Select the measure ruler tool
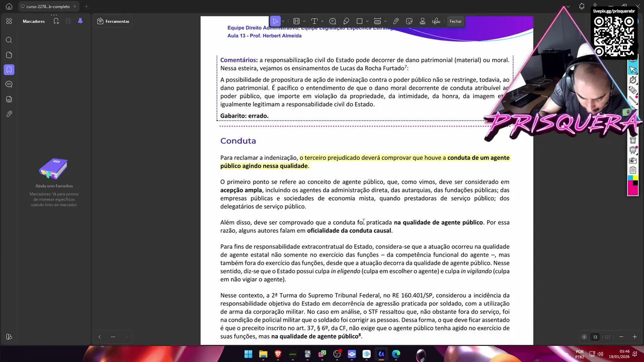The image size is (644, 362). 377,21
